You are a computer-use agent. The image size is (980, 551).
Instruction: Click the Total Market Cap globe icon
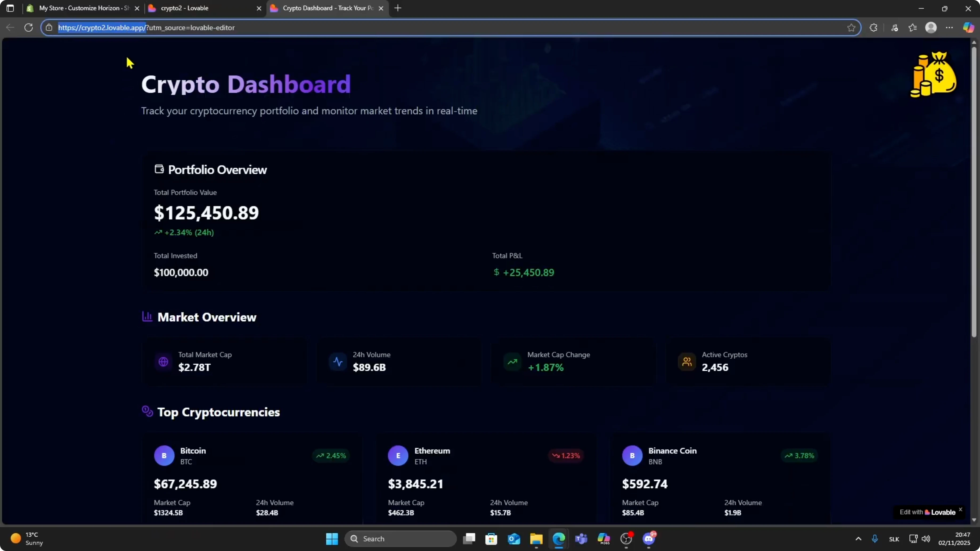tap(163, 362)
